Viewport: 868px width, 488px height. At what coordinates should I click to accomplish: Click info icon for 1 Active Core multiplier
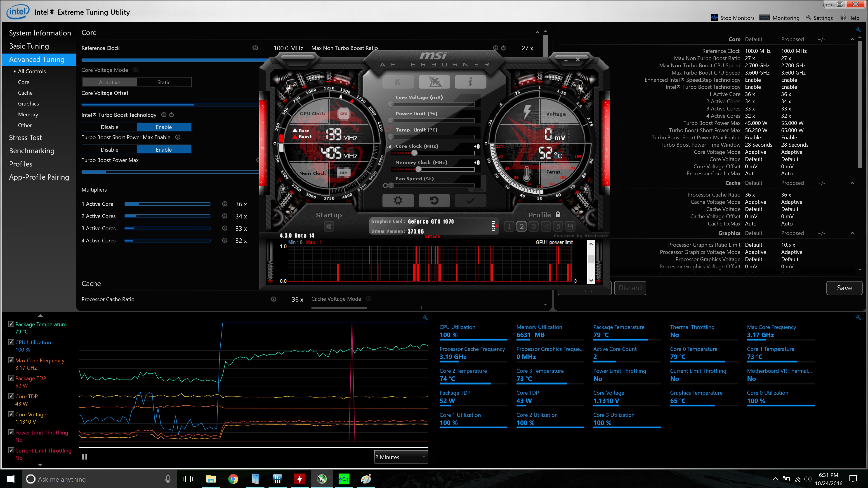click(x=225, y=204)
